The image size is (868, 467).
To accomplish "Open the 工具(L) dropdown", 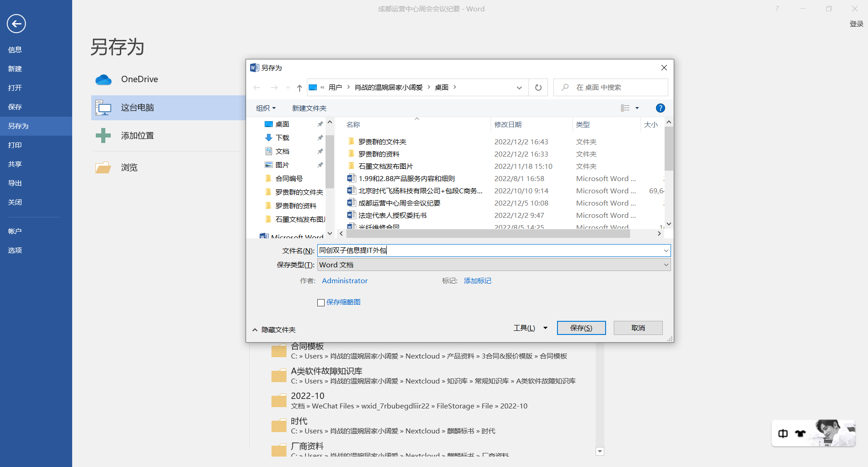I will 529,328.
